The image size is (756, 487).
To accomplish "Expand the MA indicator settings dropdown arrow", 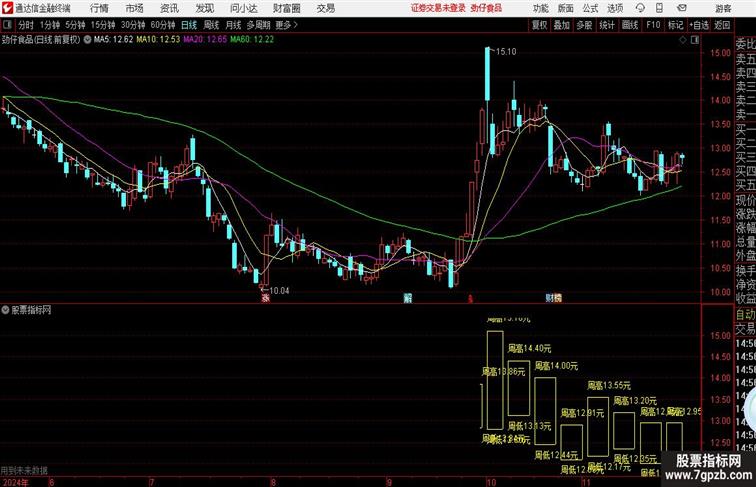I will tap(87, 40).
